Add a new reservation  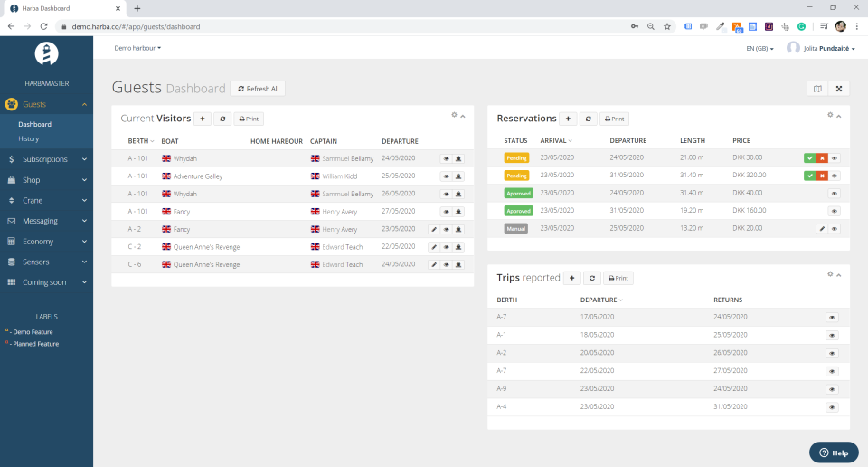pyautogui.click(x=568, y=119)
